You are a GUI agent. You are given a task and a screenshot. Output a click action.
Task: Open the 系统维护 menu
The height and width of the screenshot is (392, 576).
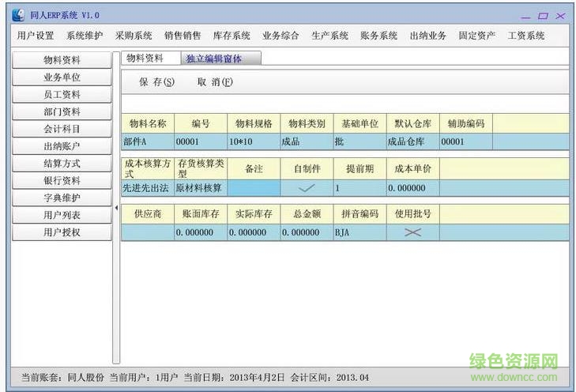[85, 36]
